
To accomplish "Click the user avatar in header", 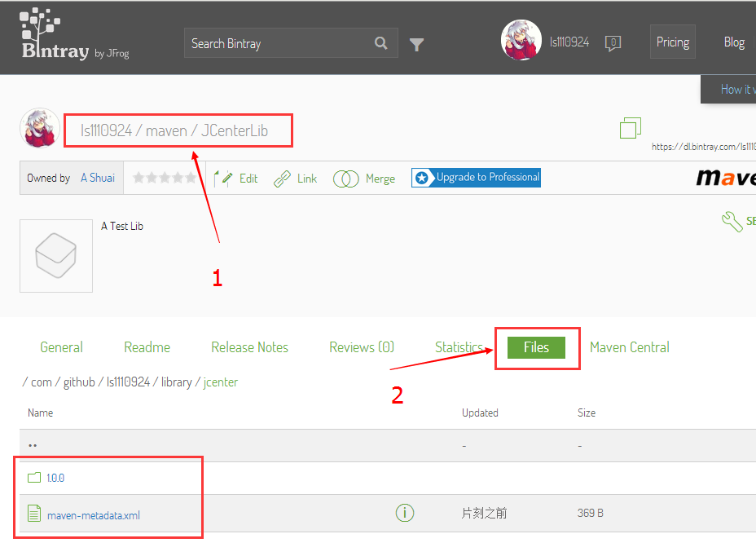I will [521, 40].
